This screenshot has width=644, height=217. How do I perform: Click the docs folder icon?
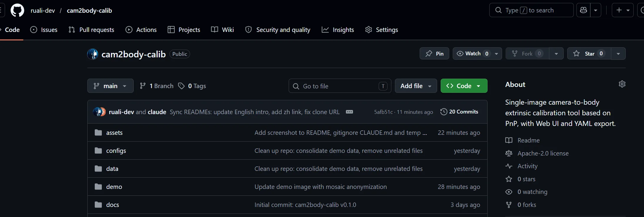coord(98,205)
